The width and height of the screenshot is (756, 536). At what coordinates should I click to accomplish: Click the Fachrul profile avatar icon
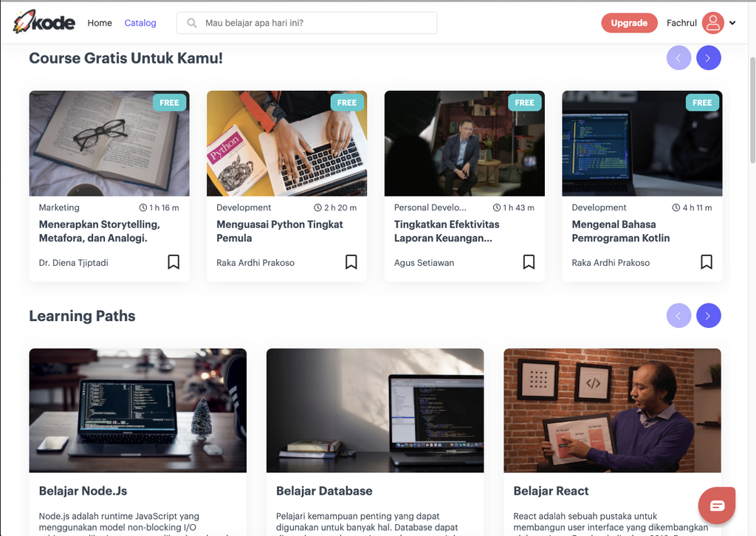click(712, 23)
